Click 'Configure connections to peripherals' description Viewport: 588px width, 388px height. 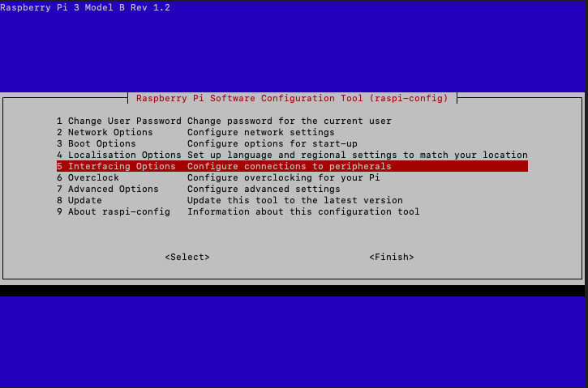click(x=289, y=166)
